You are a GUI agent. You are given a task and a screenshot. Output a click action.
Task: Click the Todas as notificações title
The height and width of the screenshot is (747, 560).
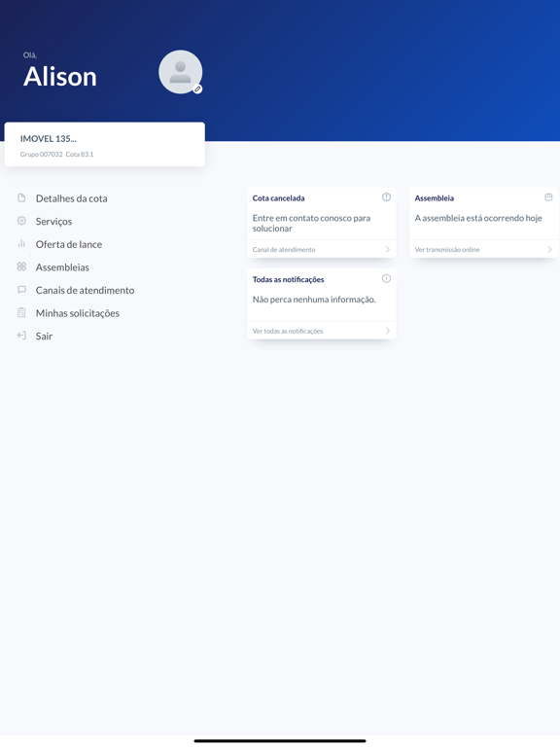click(x=288, y=280)
